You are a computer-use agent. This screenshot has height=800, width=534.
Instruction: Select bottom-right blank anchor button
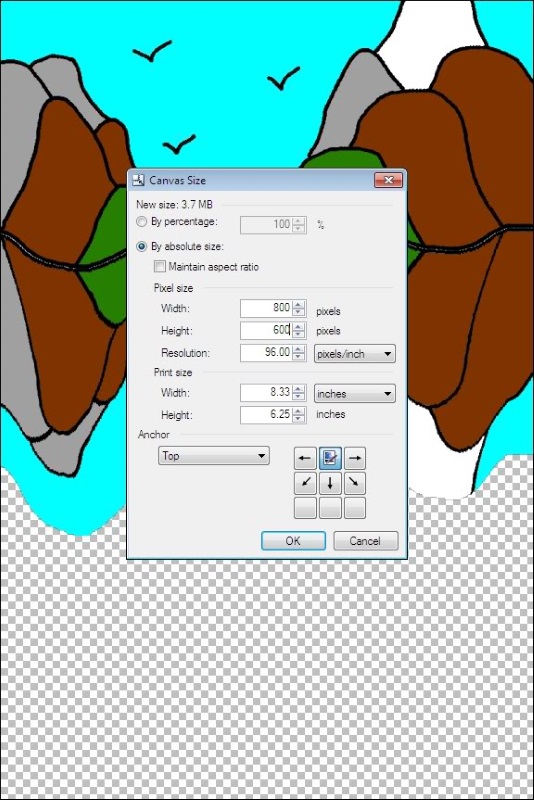[354, 508]
